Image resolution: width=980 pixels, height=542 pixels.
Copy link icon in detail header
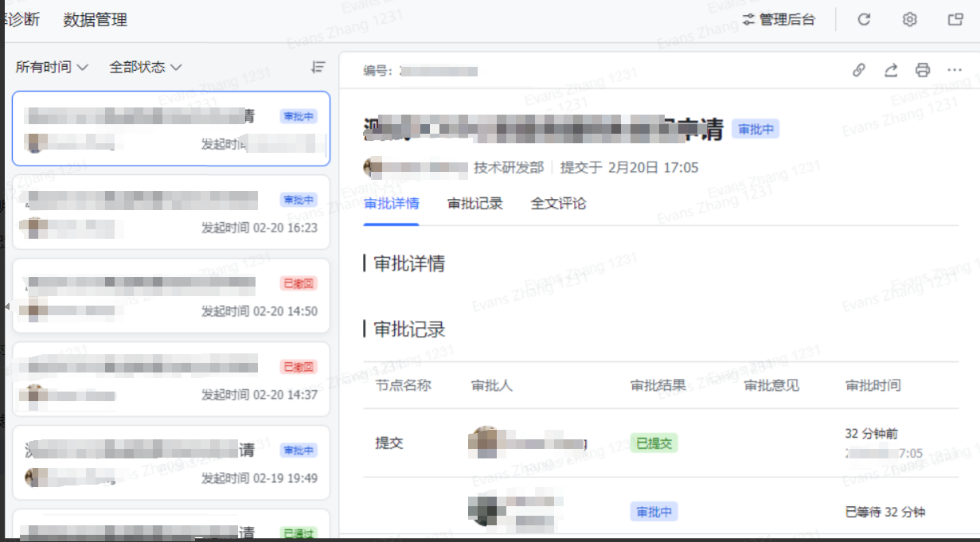point(859,70)
